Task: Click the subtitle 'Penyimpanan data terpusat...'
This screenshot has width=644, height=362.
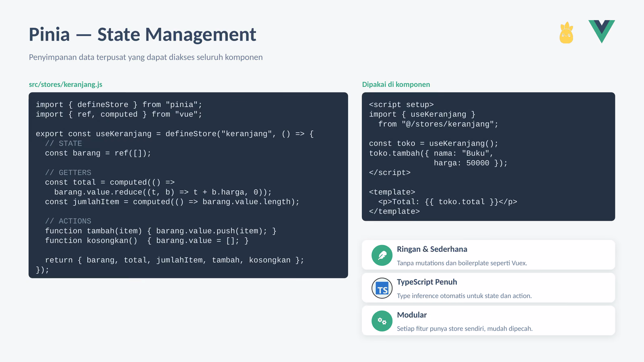Action: click(146, 57)
